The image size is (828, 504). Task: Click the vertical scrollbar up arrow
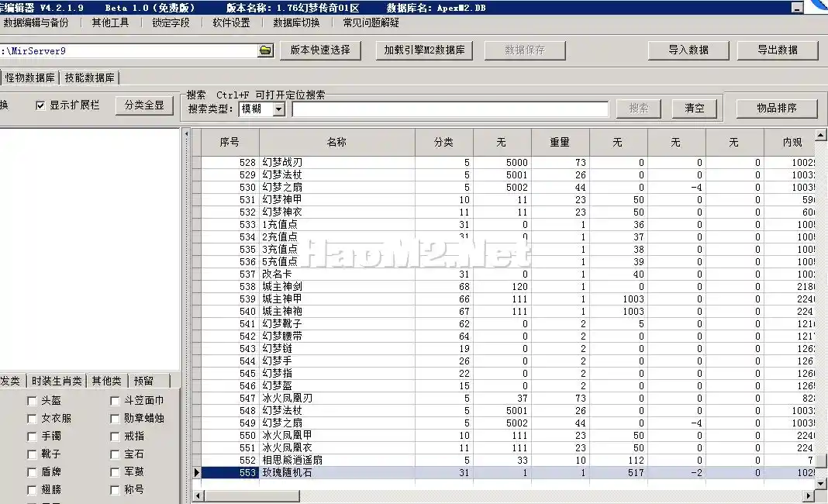point(820,135)
